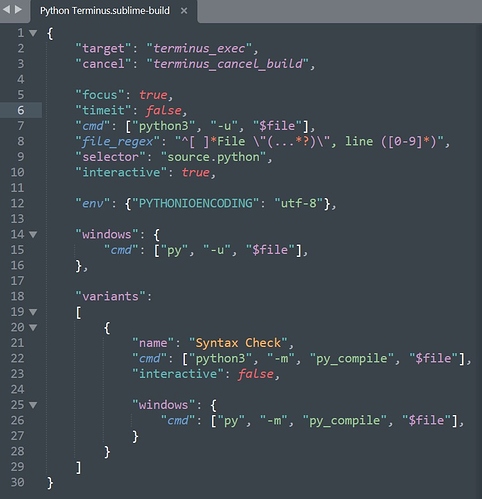Place cursor on terminus_exec value
482x499 pixels.
pyautogui.click(x=199, y=49)
